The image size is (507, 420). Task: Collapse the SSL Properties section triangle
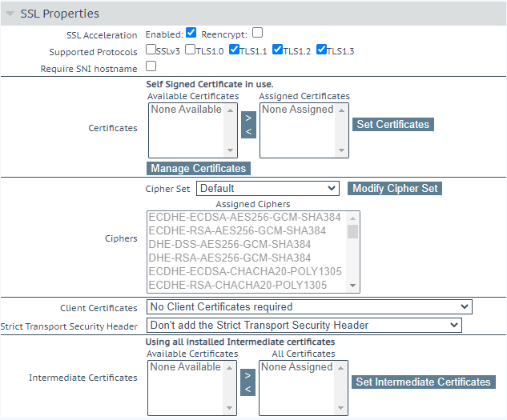[x=10, y=14]
